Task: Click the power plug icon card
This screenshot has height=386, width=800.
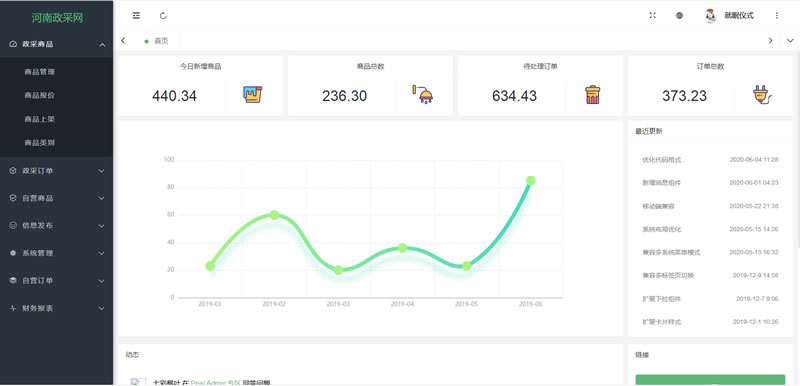Action: coord(762,95)
